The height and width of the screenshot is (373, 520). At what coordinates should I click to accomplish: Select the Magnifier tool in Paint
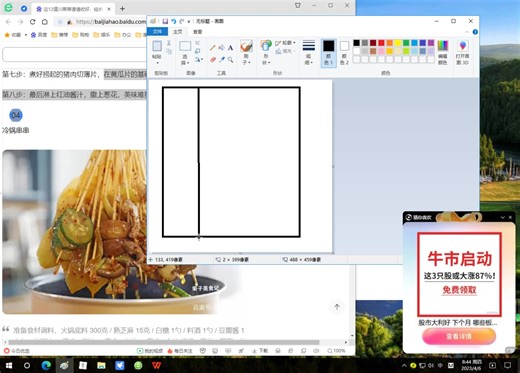pyautogui.click(x=230, y=60)
